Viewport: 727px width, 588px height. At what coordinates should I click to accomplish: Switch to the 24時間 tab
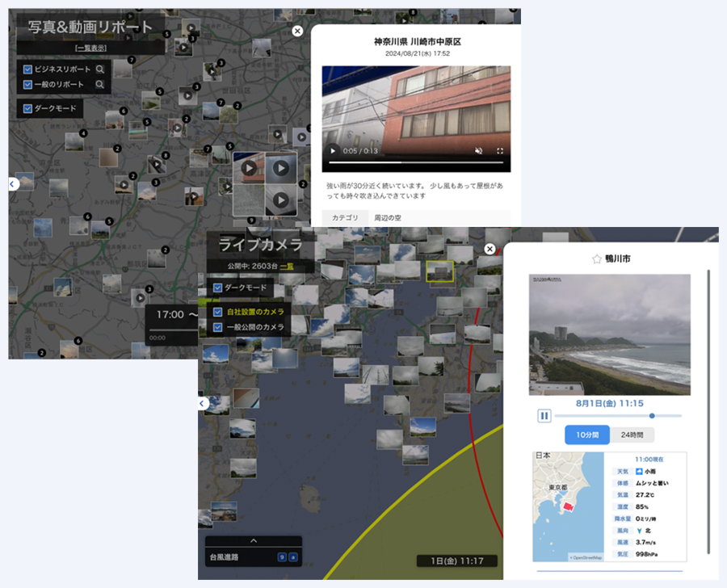click(x=632, y=435)
